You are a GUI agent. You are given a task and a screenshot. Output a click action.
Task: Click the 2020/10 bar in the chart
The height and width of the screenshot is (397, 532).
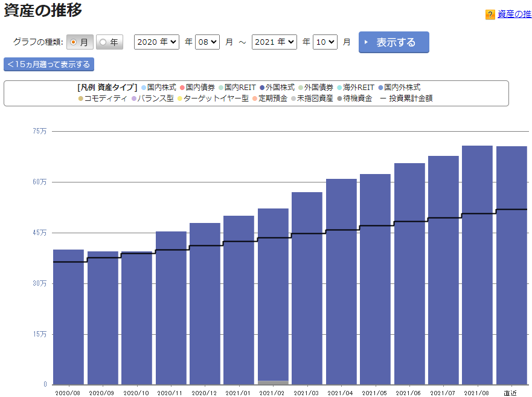coord(136,318)
